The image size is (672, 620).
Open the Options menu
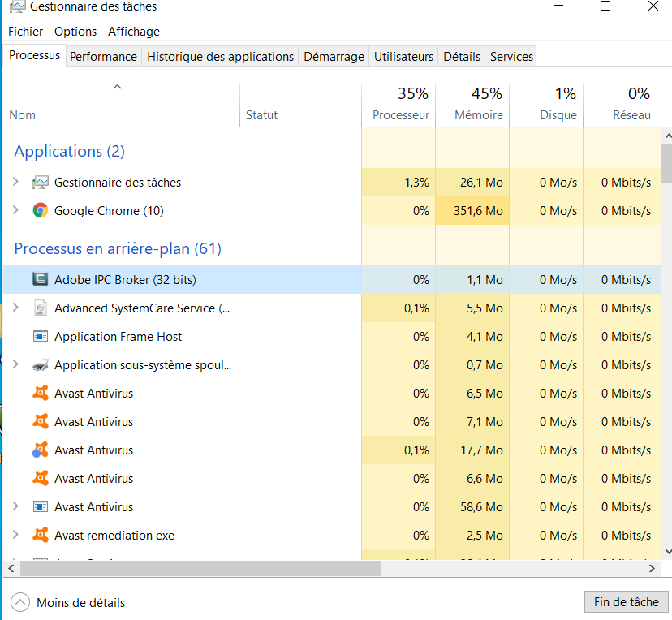75,32
